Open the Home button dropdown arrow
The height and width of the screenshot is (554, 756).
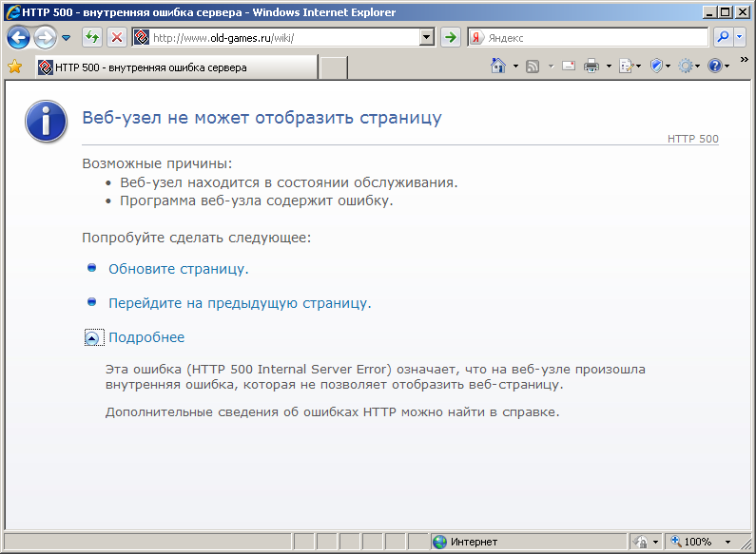[515, 66]
